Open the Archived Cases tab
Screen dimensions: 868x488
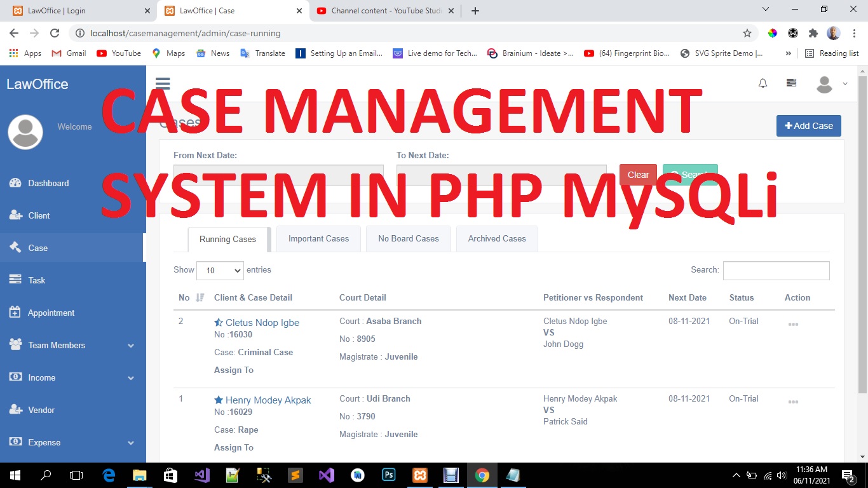tap(497, 238)
